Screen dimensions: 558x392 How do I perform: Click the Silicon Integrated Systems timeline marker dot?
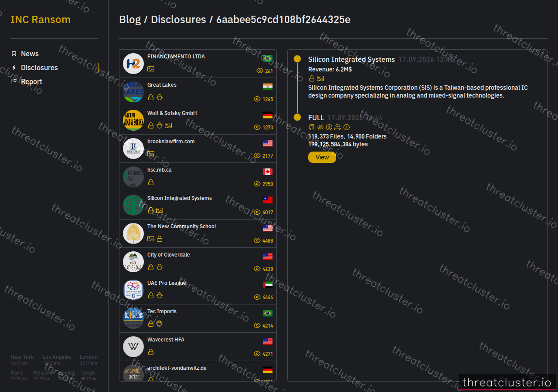[x=297, y=59]
